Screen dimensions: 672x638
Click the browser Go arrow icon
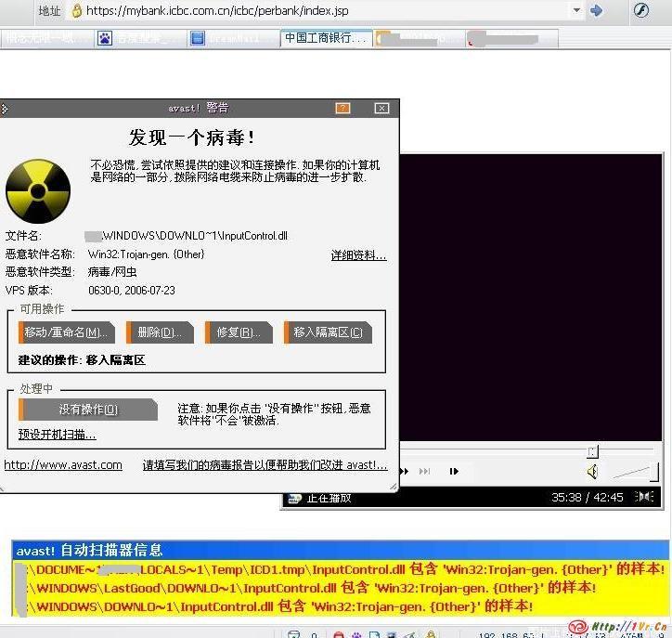coord(597,11)
